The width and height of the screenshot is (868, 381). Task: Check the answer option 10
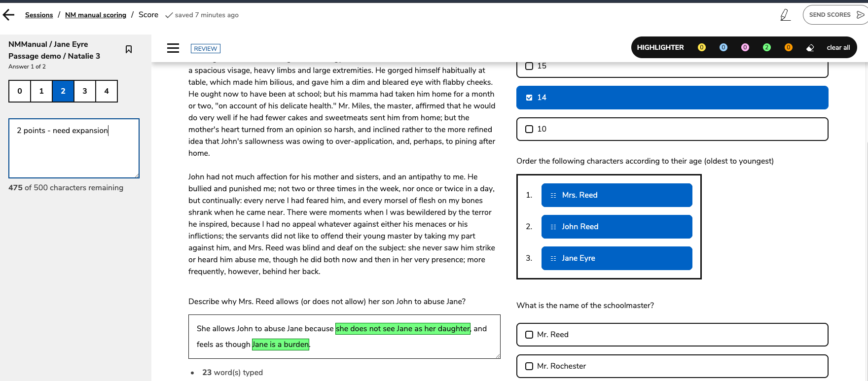coord(529,129)
